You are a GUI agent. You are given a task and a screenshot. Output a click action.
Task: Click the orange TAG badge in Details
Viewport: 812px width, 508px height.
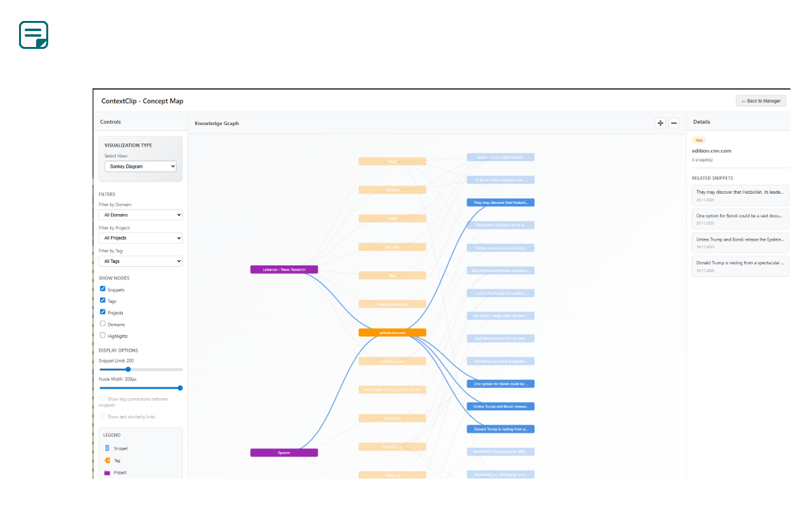click(x=698, y=140)
